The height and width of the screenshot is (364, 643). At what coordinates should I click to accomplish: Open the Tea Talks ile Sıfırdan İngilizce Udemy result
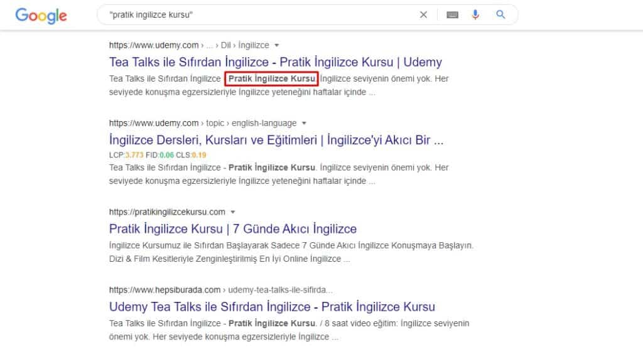275,62
